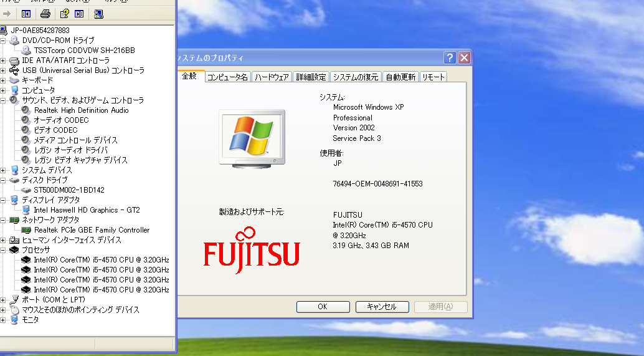Click the Intel Haswell HD Graphics adapter icon
The height and width of the screenshot is (356, 644).
pos(26,210)
